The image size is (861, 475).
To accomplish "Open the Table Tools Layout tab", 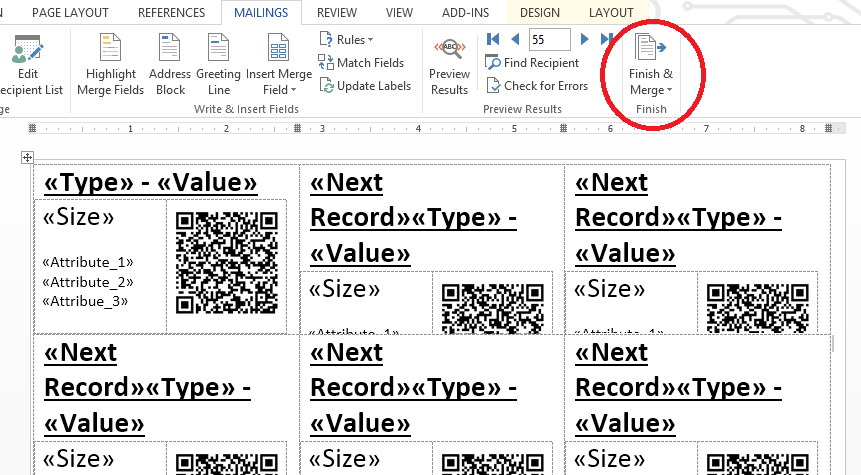I will [x=611, y=13].
